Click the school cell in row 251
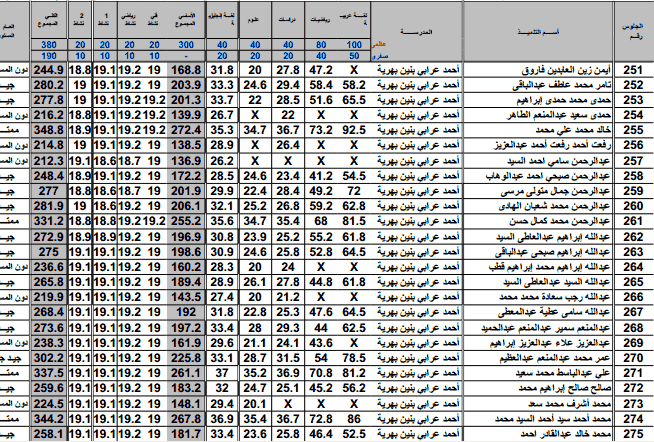Viewport: 654px width, 442px height. [417, 70]
